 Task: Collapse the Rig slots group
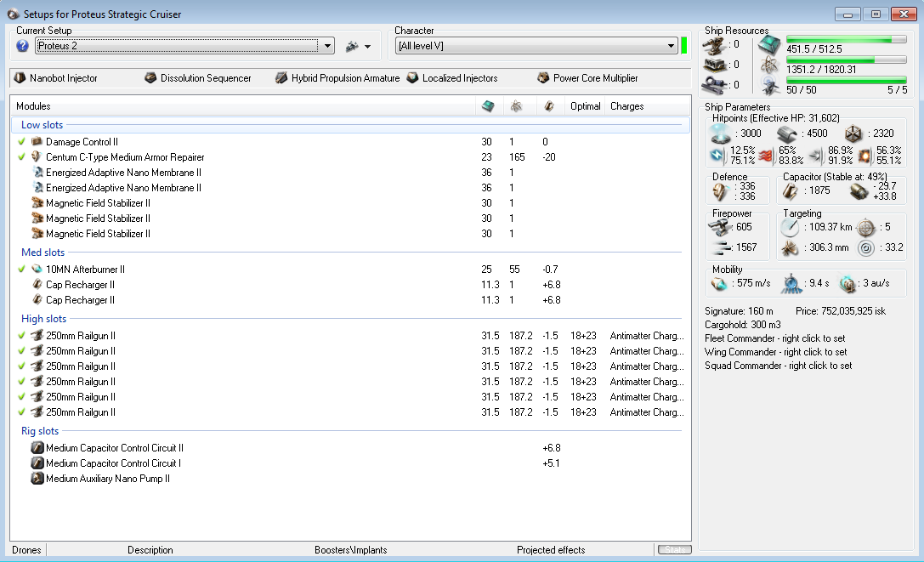click(40, 431)
